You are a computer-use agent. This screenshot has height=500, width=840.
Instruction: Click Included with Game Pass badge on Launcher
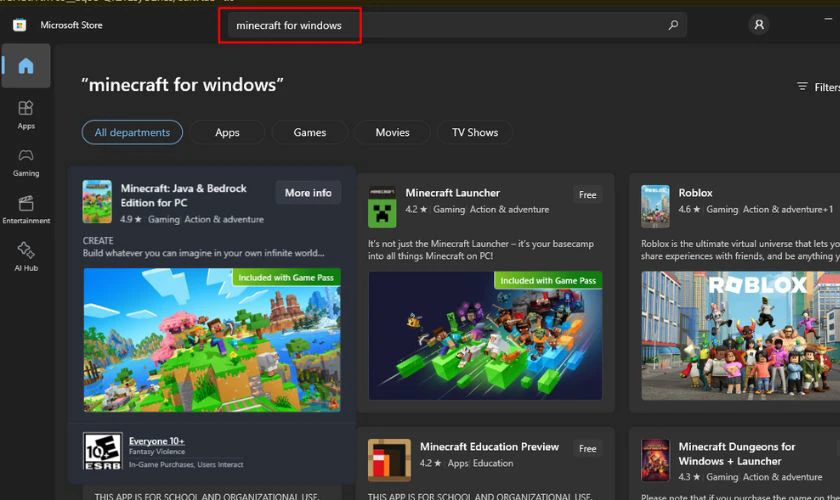pos(548,280)
